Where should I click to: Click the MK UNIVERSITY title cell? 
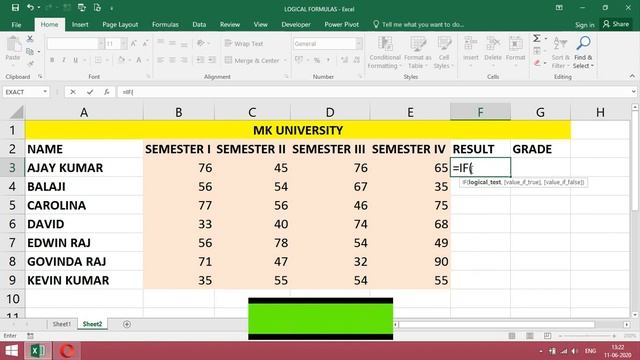click(x=298, y=130)
